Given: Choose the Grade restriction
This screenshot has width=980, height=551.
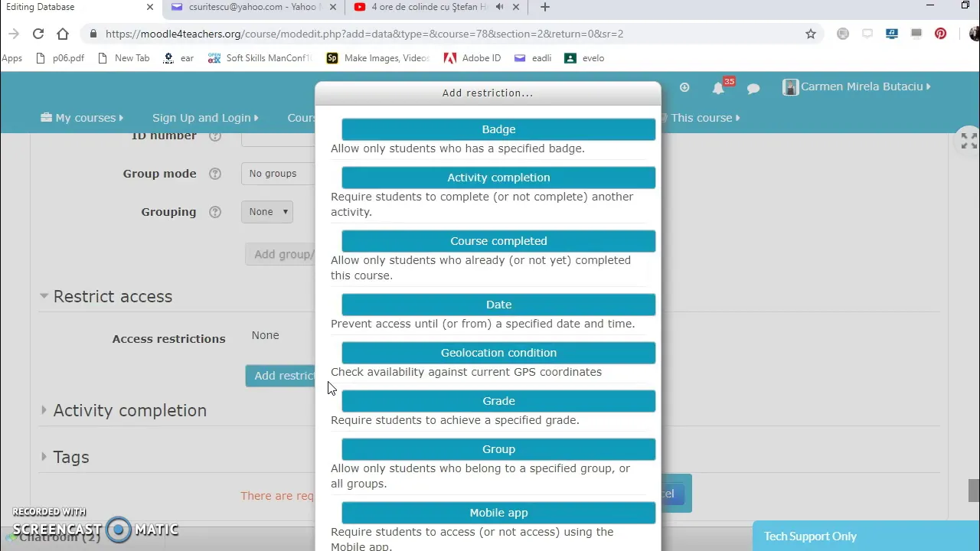Looking at the screenshot, I should (498, 401).
